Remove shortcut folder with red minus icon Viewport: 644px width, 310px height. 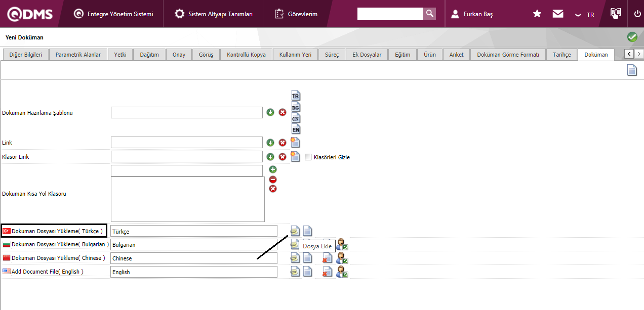273,179
